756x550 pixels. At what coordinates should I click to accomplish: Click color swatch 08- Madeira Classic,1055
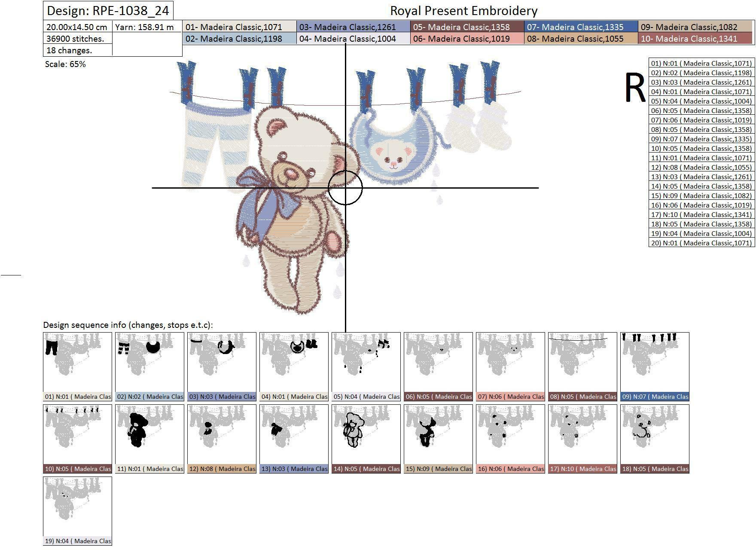point(581,39)
